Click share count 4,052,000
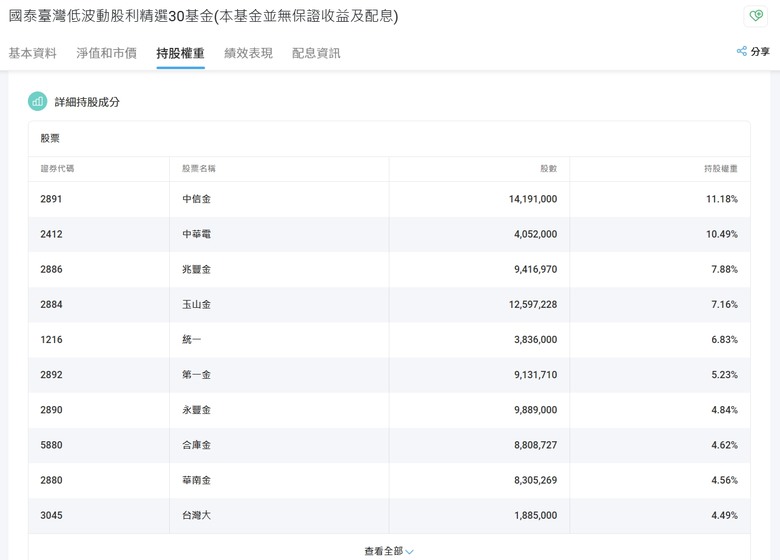 (536, 234)
